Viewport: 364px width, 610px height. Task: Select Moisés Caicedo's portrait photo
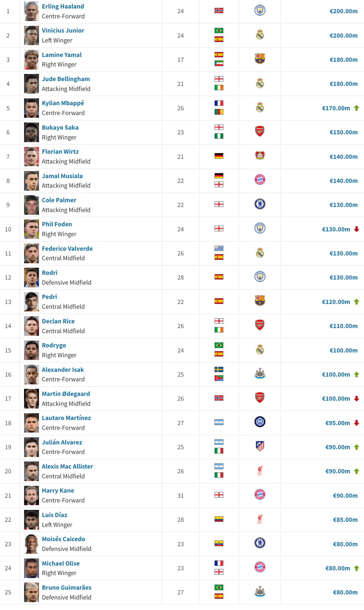click(32, 544)
